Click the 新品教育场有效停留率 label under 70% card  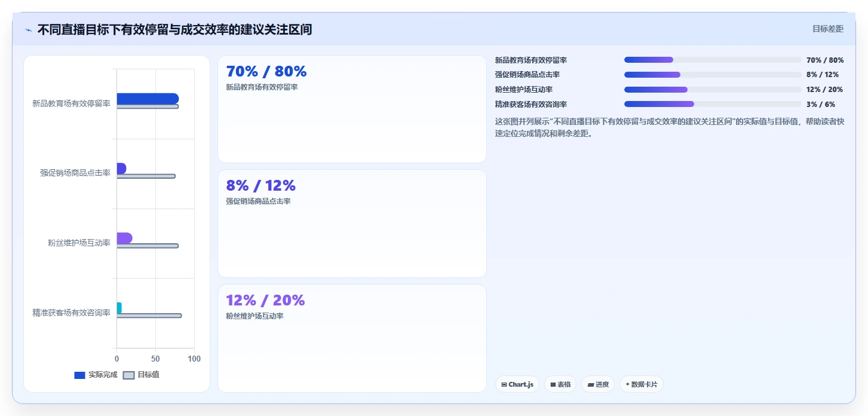262,87
